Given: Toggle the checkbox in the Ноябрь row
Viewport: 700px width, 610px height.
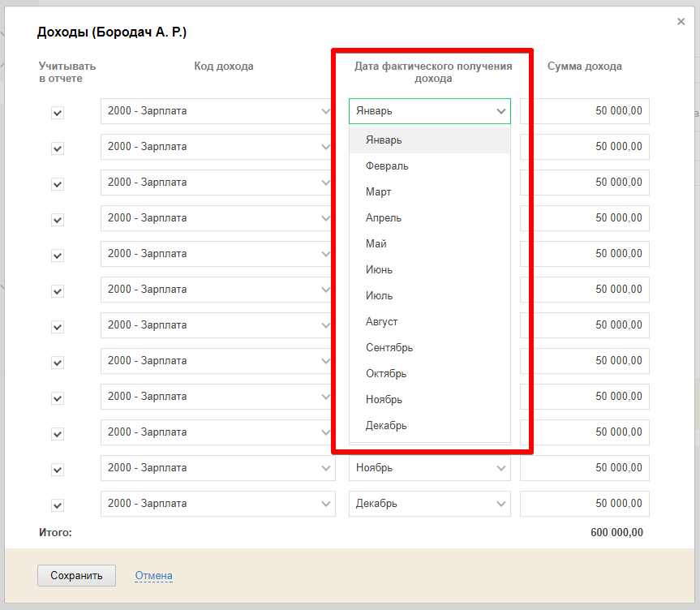Looking at the screenshot, I should coord(58,470).
